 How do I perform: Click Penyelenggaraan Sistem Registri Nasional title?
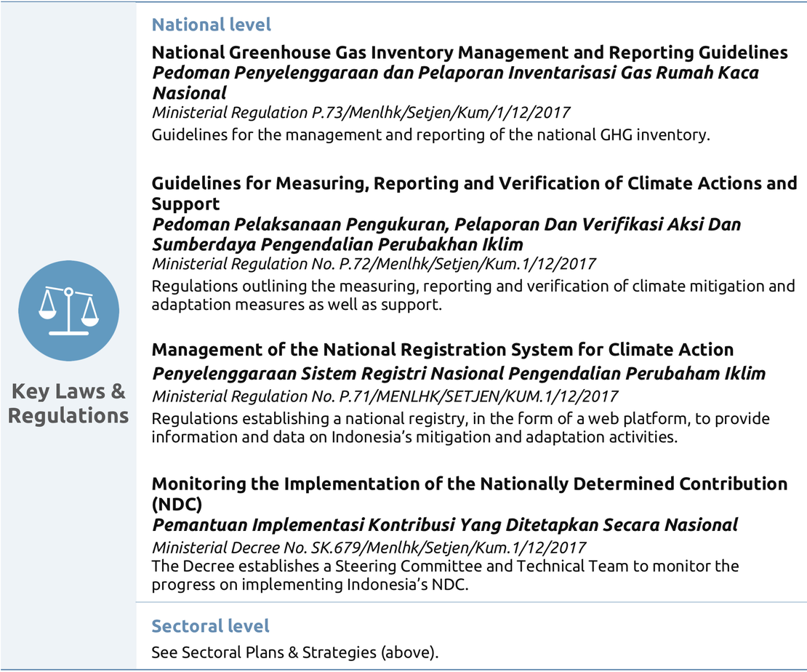[x=458, y=374]
